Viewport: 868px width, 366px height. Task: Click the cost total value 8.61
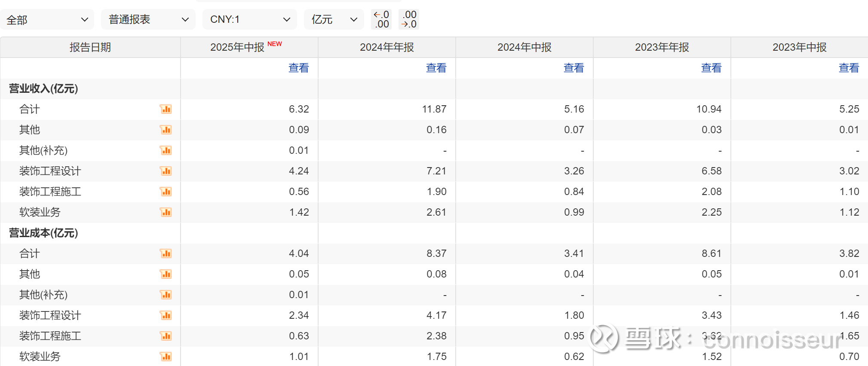tap(712, 253)
